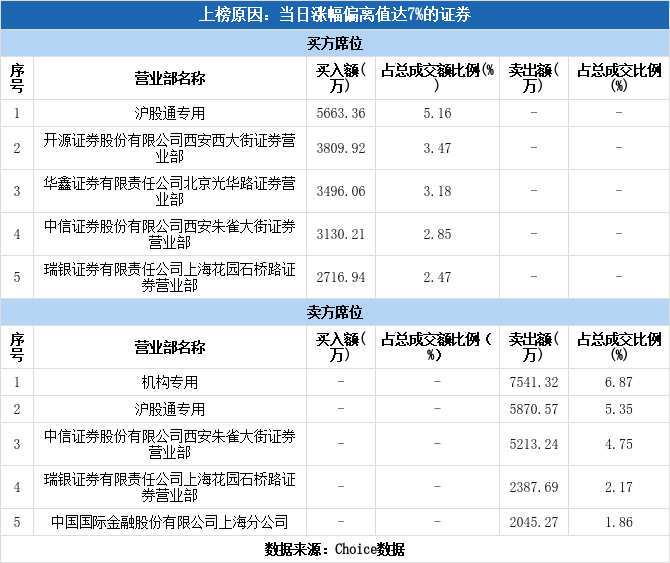Click 卖出额(万) header in seller table
This screenshot has width=670, height=563.
[x=534, y=347]
